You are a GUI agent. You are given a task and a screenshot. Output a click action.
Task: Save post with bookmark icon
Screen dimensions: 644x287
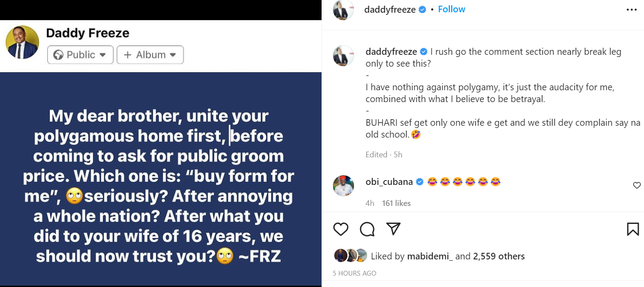[633, 229]
